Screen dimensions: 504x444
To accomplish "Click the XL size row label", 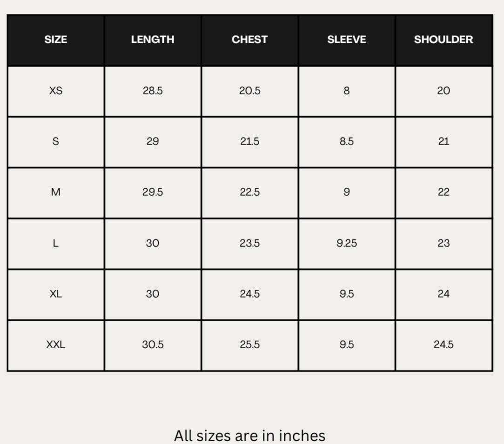I will (x=55, y=294).
